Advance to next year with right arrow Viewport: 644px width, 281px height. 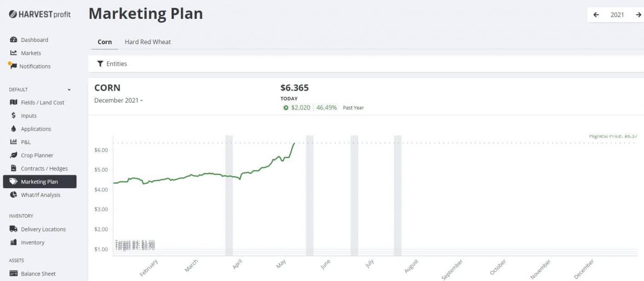(638, 15)
